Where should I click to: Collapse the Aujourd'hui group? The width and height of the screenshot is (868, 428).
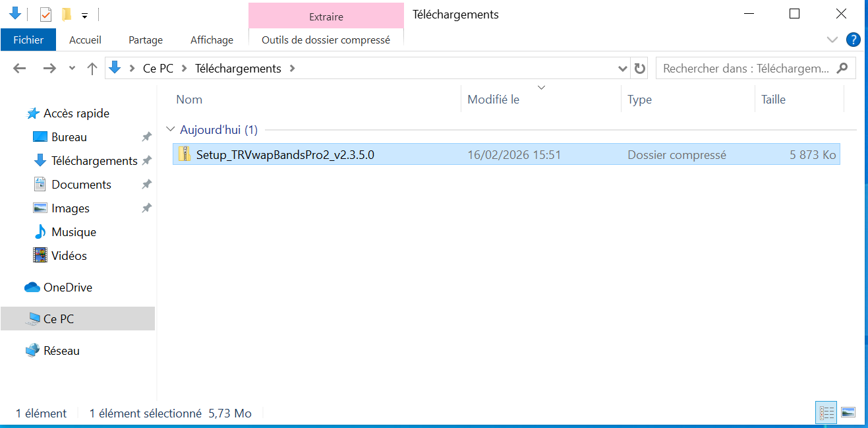click(x=171, y=130)
